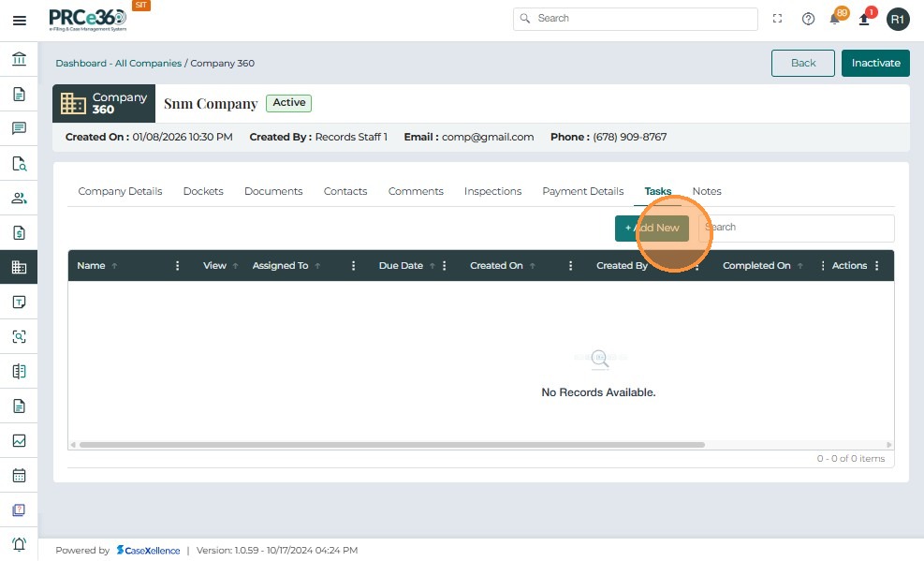Viewport: 924px width, 561px height.
Task: Sort by View column header
Action: click(214, 266)
